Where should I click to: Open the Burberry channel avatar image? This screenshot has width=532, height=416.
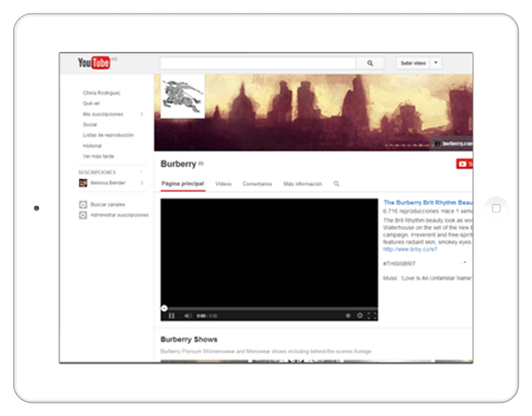click(x=183, y=96)
